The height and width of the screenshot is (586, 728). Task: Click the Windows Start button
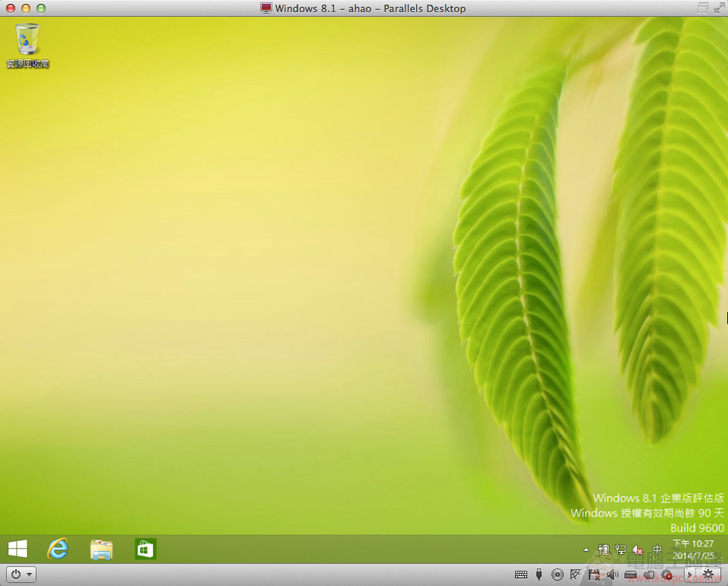point(17,549)
